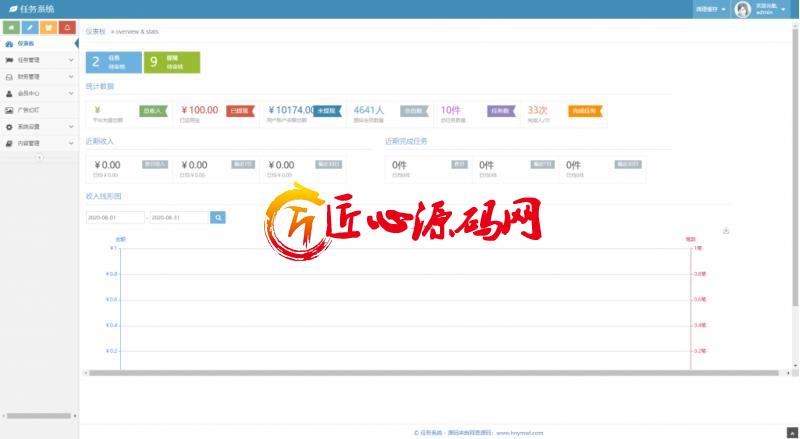Click the leaf logo in the header
This screenshot has width=800, height=439.
click(x=13, y=9)
